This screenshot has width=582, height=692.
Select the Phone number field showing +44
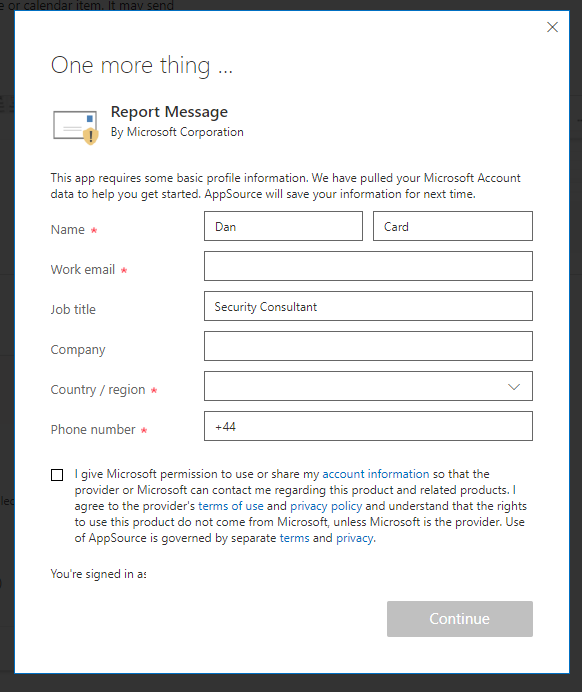pyautogui.click(x=368, y=426)
